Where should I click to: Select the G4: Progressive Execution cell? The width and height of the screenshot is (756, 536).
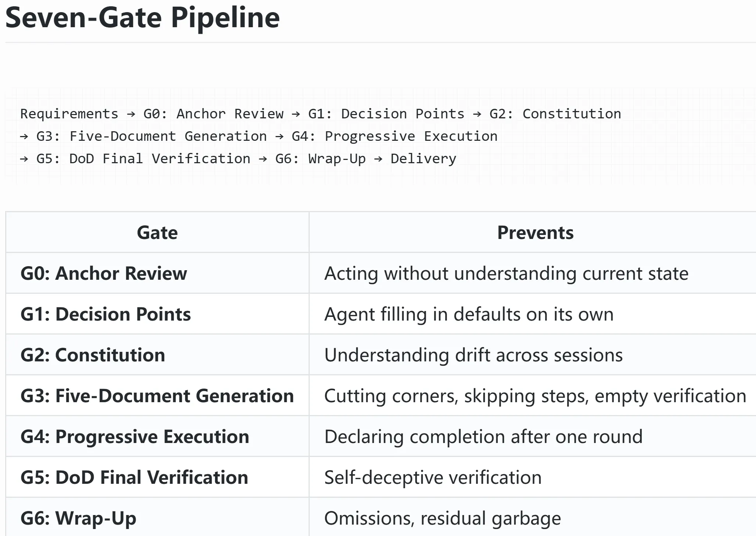157,436
